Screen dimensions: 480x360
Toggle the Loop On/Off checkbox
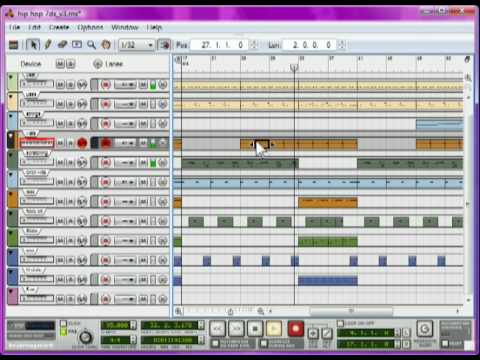[340, 323]
